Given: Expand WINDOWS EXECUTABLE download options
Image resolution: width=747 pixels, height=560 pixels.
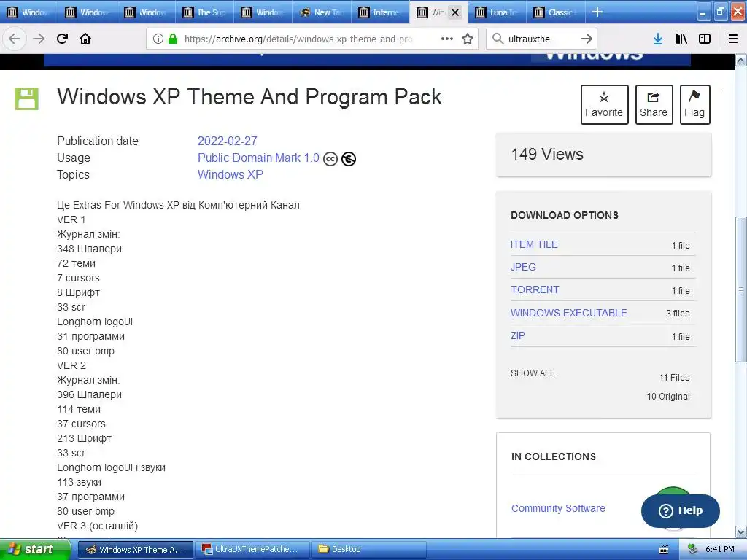Looking at the screenshot, I should coord(569,313).
